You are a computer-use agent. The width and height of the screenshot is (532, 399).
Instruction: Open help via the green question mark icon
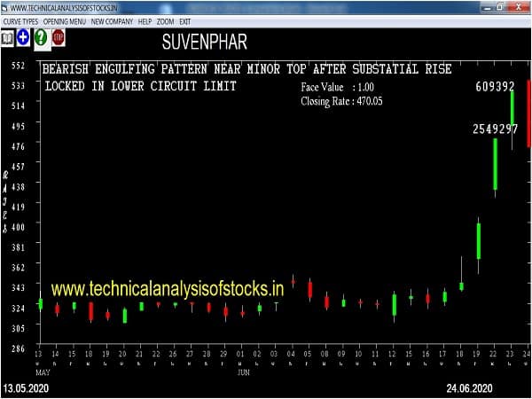[x=41, y=37]
